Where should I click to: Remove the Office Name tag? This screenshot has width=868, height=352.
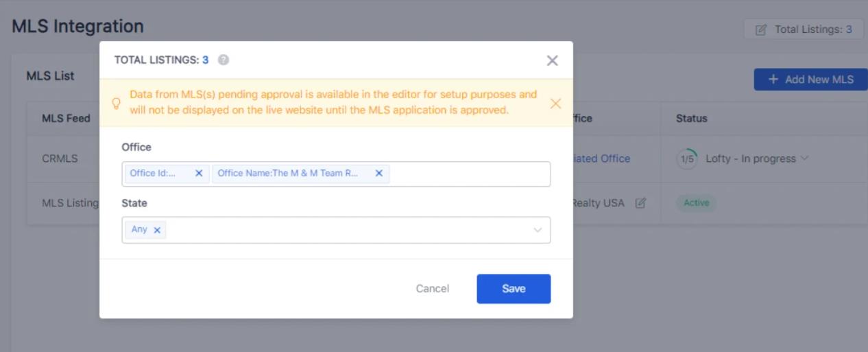pyautogui.click(x=378, y=174)
